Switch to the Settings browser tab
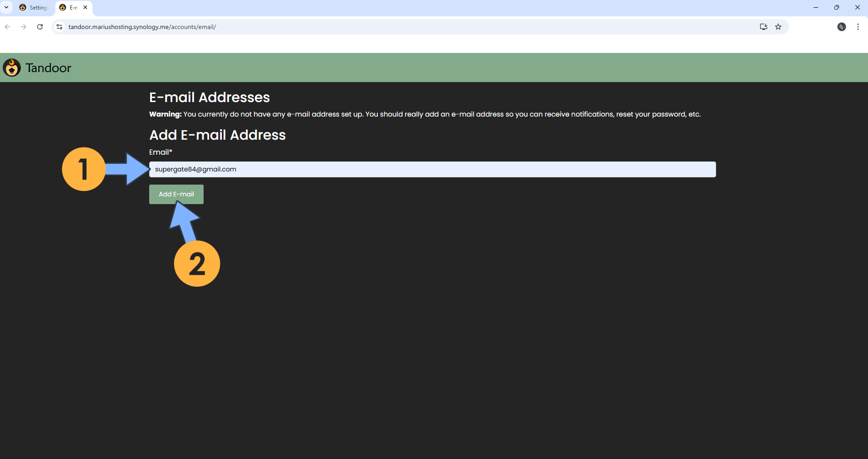868x459 pixels. 34,8
